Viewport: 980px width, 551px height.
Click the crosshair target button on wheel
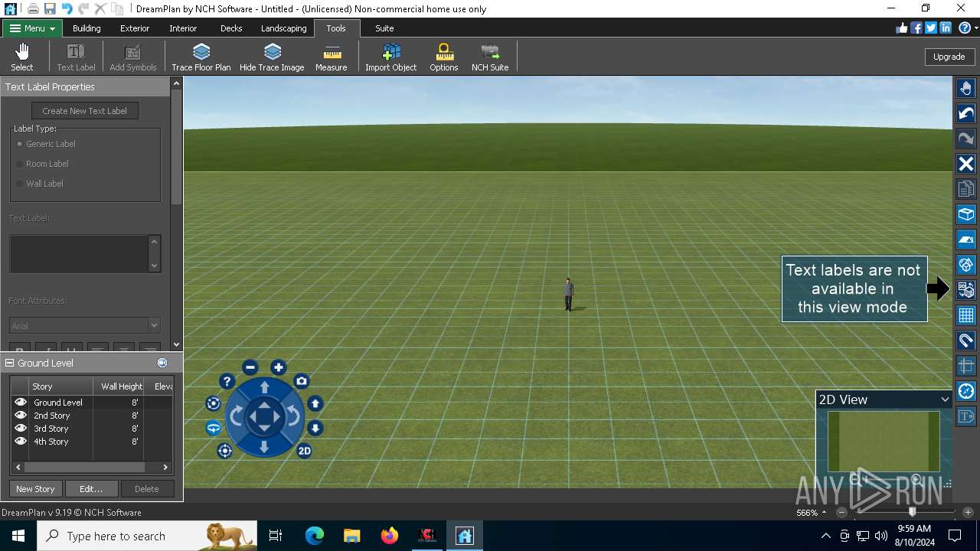click(224, 451)
